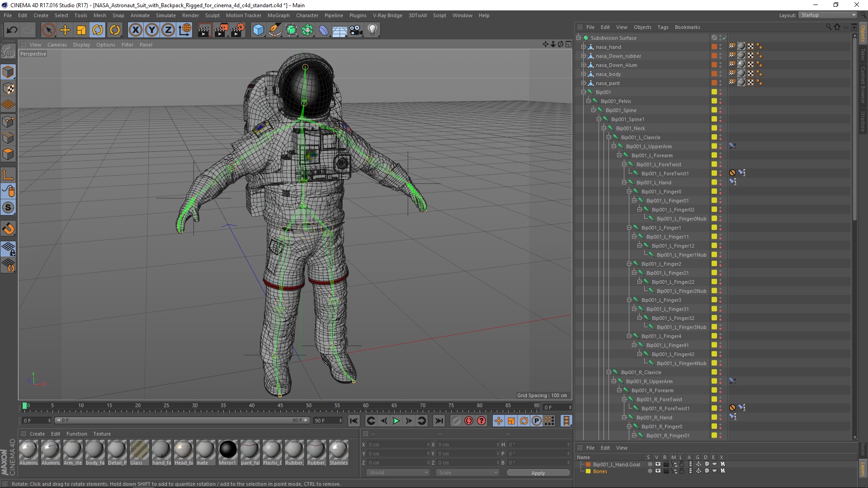Collapse Bip001_L_Finger0 node

point(629,192)
